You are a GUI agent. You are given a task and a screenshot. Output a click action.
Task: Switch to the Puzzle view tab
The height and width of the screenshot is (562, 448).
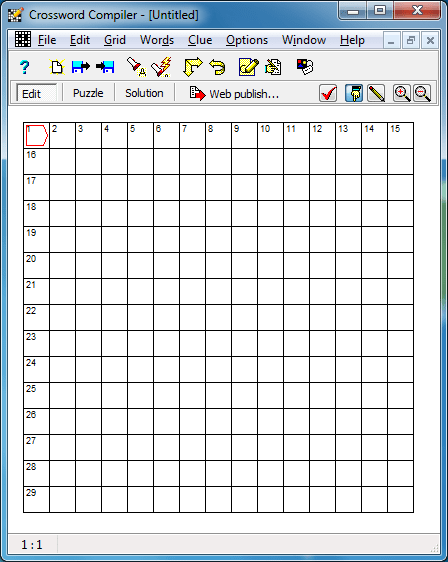pyautogui.click(x=88, y=94)
